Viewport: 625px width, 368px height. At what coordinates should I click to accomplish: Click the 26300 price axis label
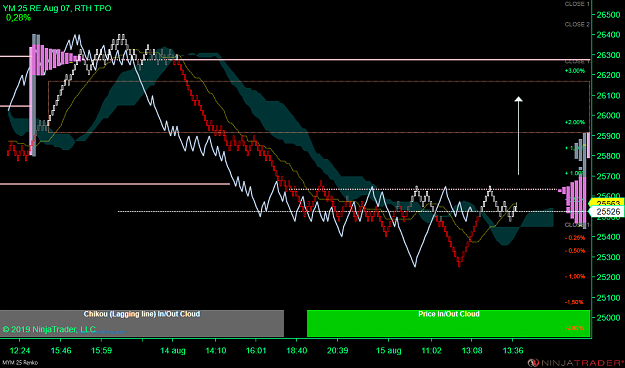click(x=608, y=55)
